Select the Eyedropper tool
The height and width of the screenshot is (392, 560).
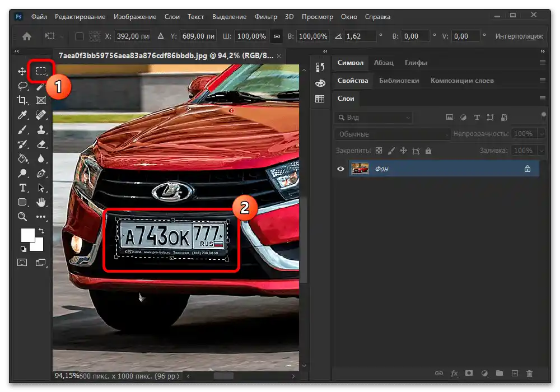(x=22, y=115)
